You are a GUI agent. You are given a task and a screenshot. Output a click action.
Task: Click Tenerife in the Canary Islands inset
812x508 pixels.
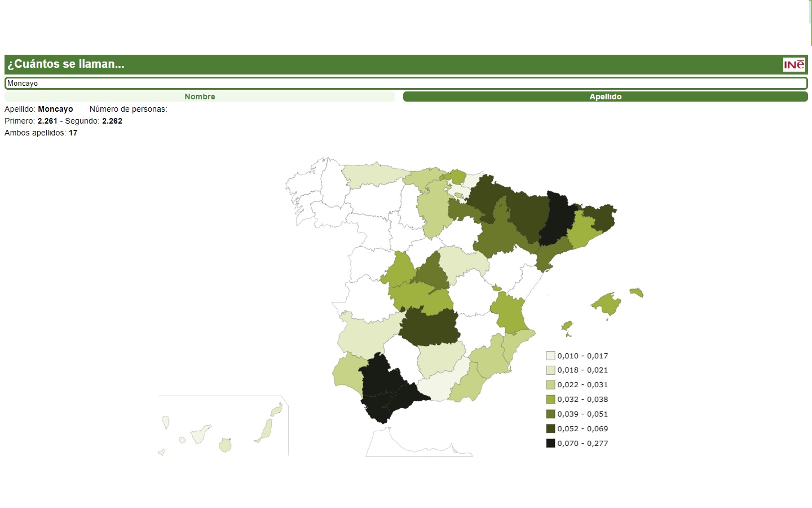tap(199, 436)
